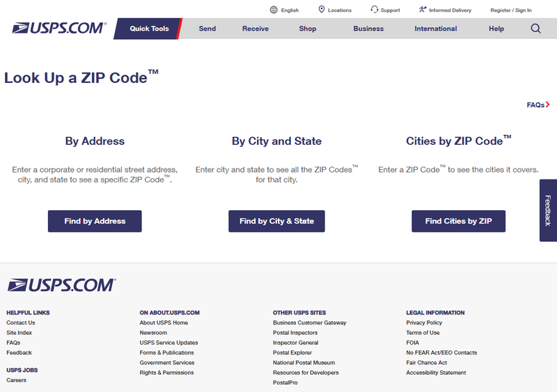Open Postal Inspectors link
Screen dimensions: 557x392
295,333
